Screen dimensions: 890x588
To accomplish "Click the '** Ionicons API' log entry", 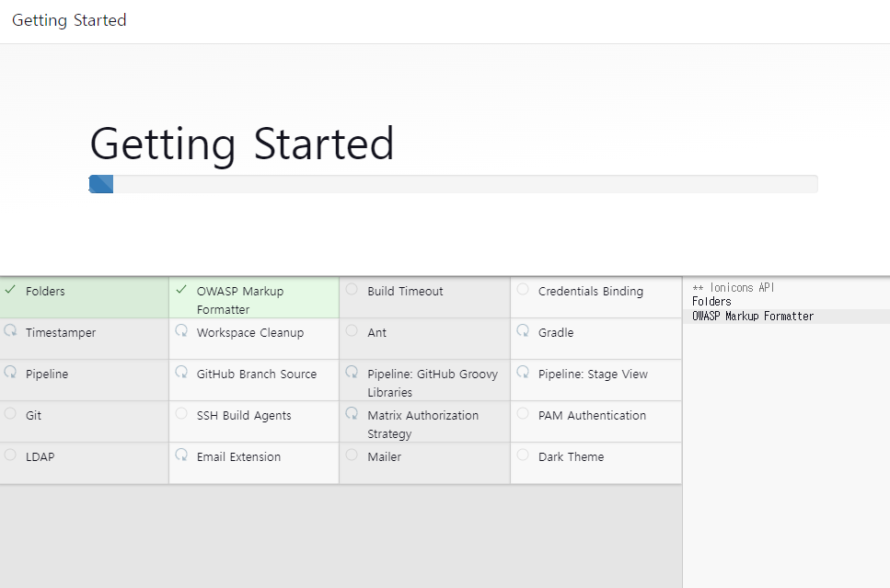I will point(733,288).
